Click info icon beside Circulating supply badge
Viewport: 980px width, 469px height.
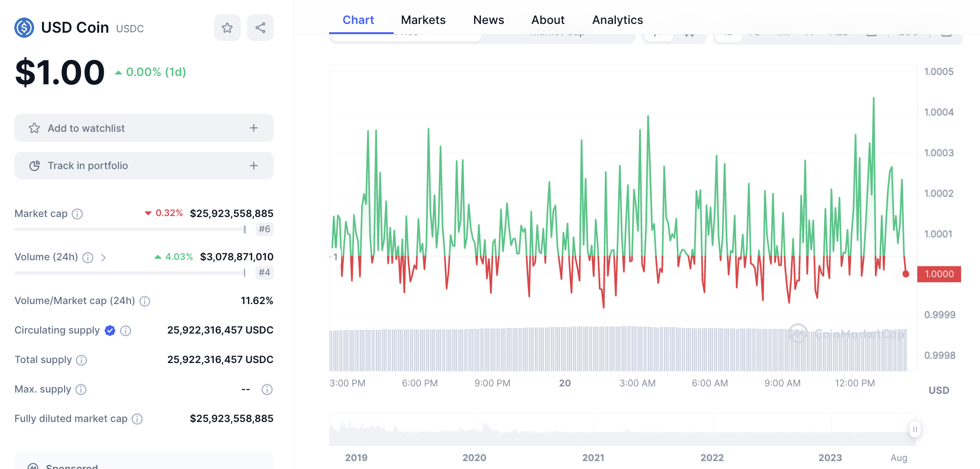pos(125,331)
